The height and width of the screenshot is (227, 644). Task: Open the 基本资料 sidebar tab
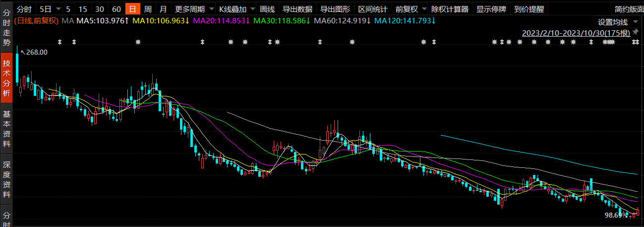point(6,129)
